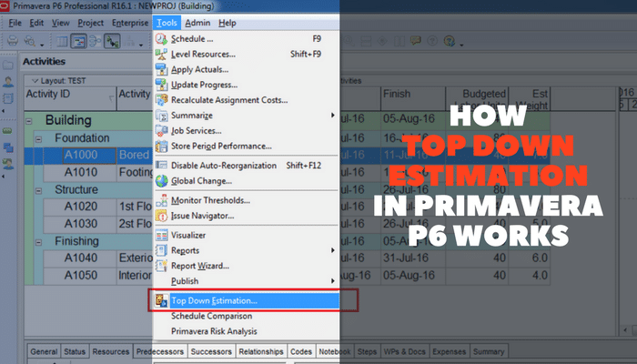Open the Edit menu
Screen dimensions: 637x364
point(36,23)
